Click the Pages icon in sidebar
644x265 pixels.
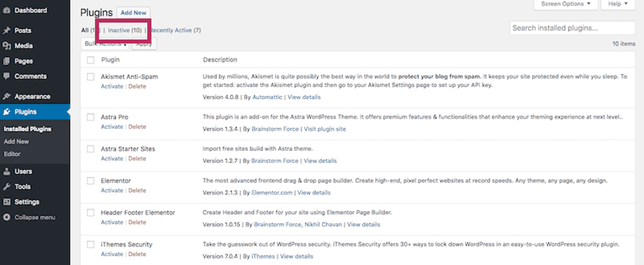pyautogui.click(x=6, y=61)
